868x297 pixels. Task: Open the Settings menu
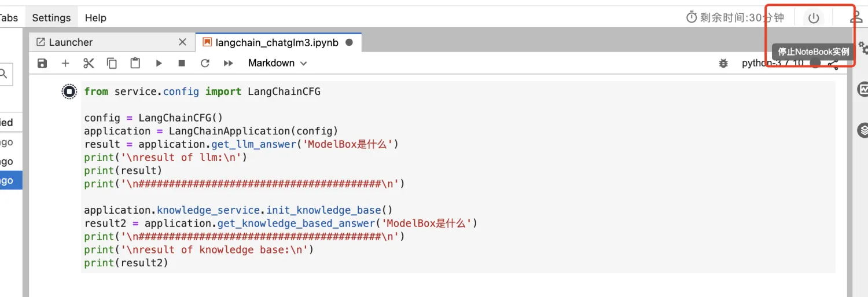[52, 18]
